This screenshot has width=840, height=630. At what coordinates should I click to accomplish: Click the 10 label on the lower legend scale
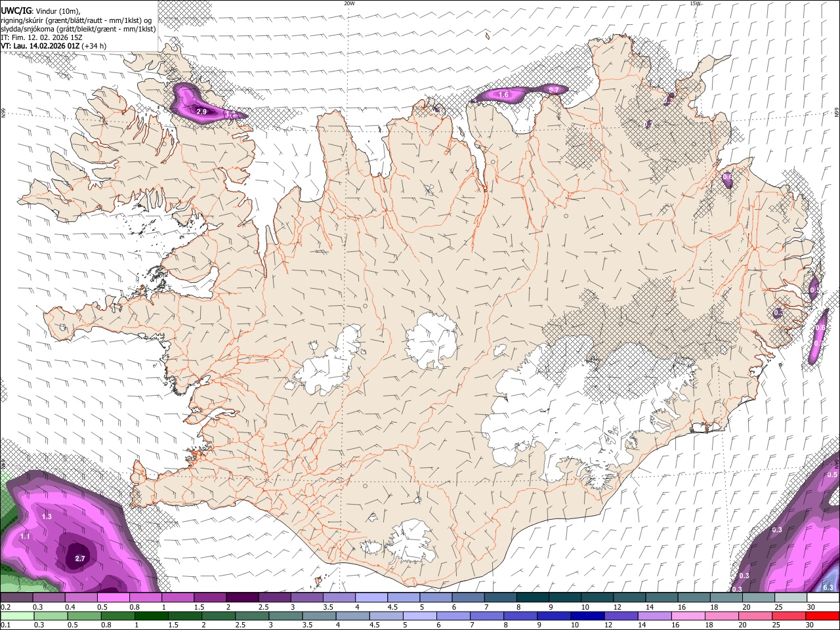[575, 625]
